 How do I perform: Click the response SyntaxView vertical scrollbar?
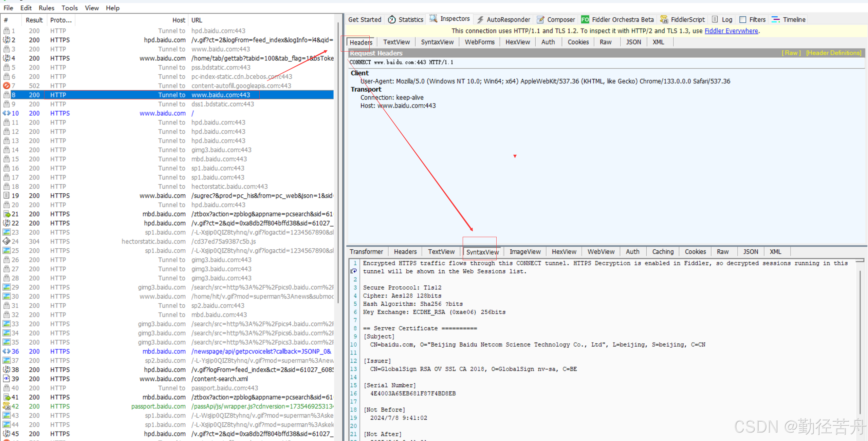click(860, 339)
